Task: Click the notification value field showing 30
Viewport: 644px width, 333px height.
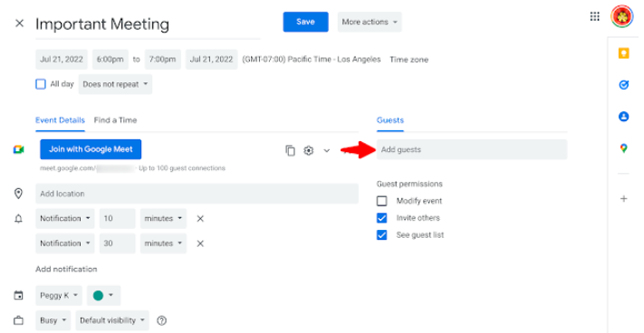Action: tap(118, 243)
